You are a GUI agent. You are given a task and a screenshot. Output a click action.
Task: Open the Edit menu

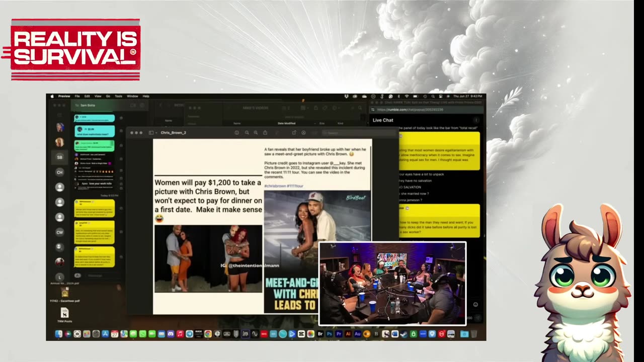[x=87, y=96]
